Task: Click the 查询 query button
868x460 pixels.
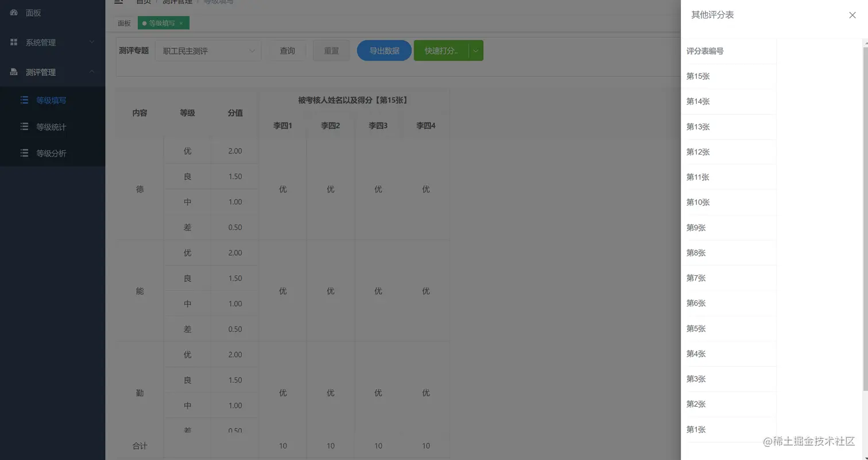Action: pos(287,51)
